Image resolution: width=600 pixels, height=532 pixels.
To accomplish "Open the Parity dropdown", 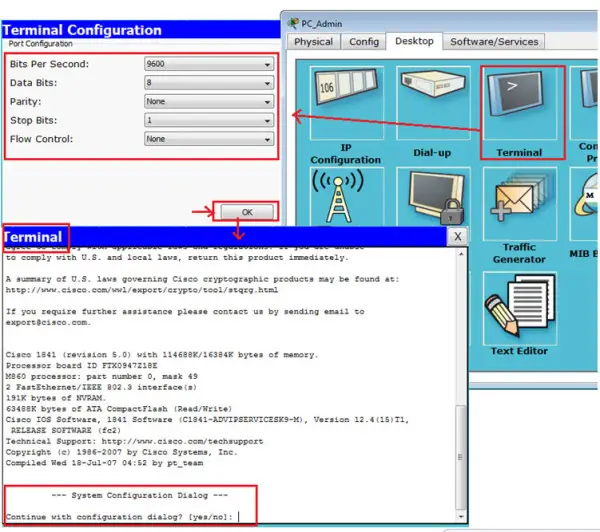I will click(x=209, y=101).
